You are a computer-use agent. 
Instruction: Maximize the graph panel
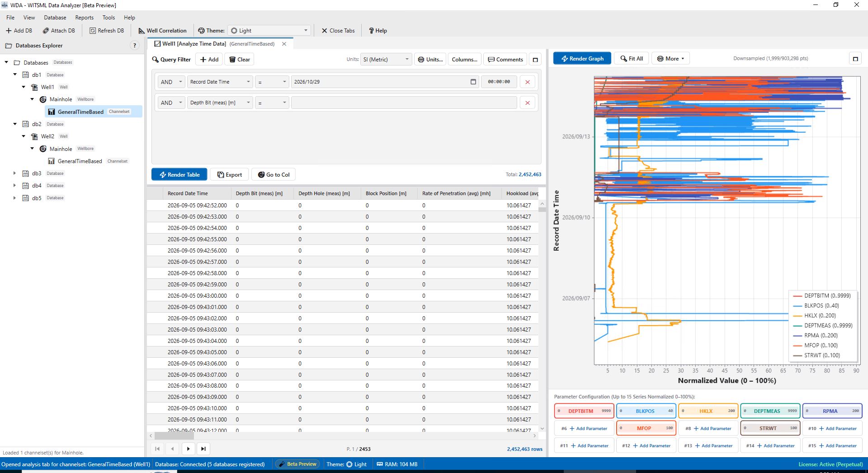click(x=855, y=59)
